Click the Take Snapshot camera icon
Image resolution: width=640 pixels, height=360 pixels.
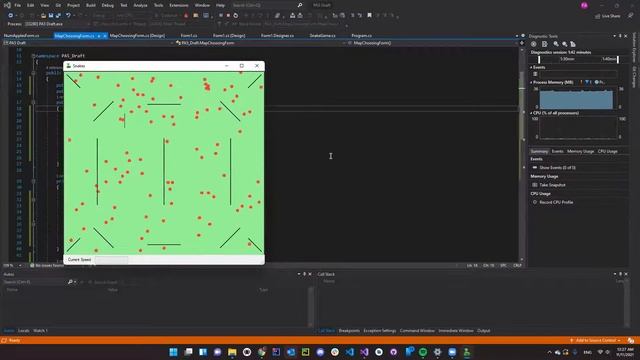coord(535,185)
